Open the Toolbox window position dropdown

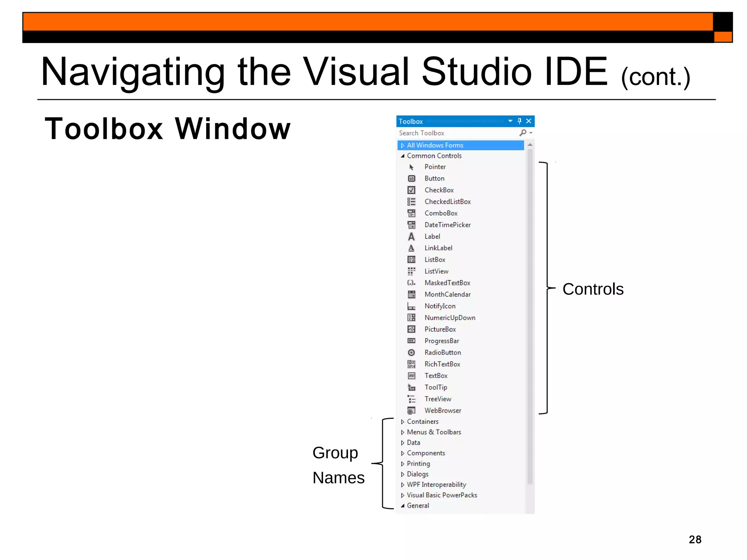click(x=510, y=121)
